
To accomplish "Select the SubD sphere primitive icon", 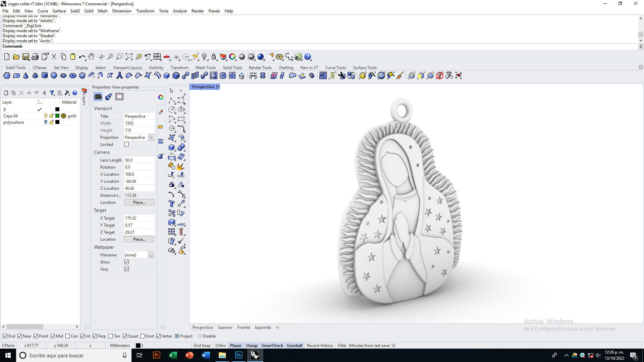I will (54, 76).
